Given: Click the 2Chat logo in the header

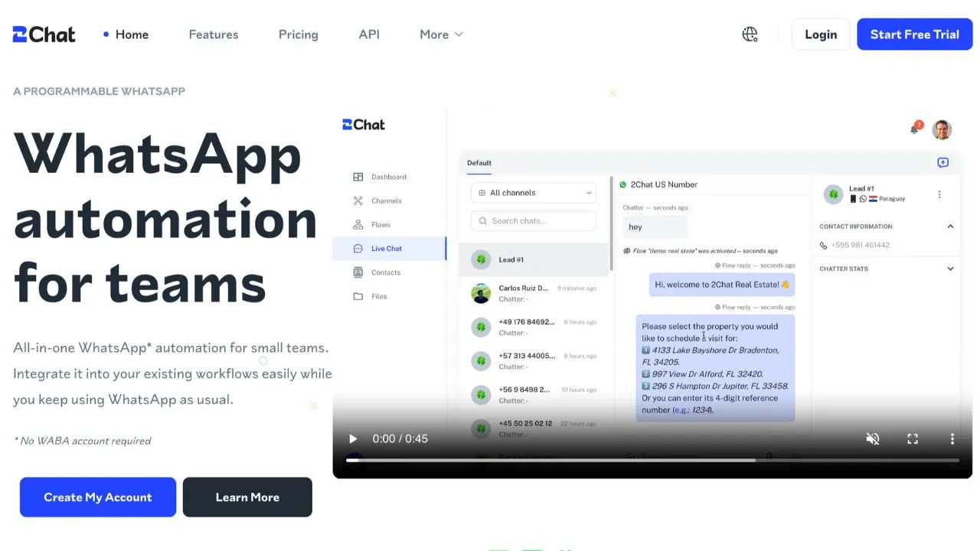Looking at the screenshot, I should click(x=44, y=34).
